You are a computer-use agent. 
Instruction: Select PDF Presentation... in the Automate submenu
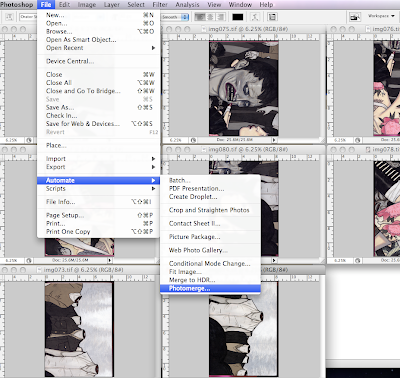coord(210,188)
